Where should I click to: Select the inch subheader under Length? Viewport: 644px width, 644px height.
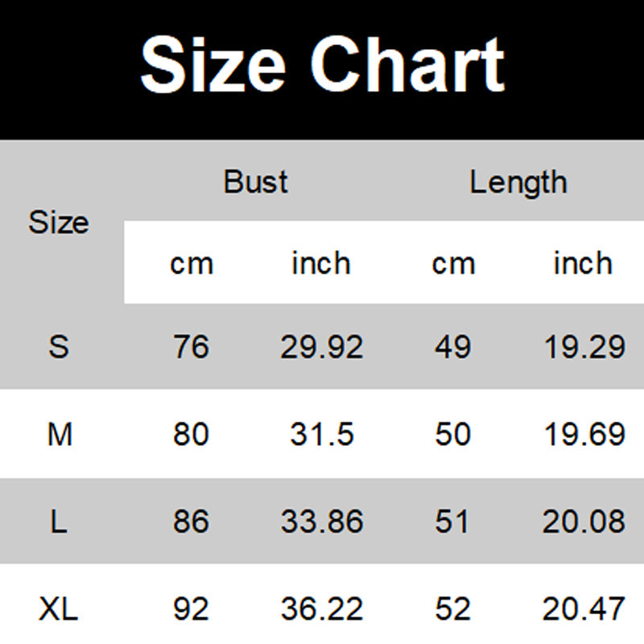tap(583, 263)
